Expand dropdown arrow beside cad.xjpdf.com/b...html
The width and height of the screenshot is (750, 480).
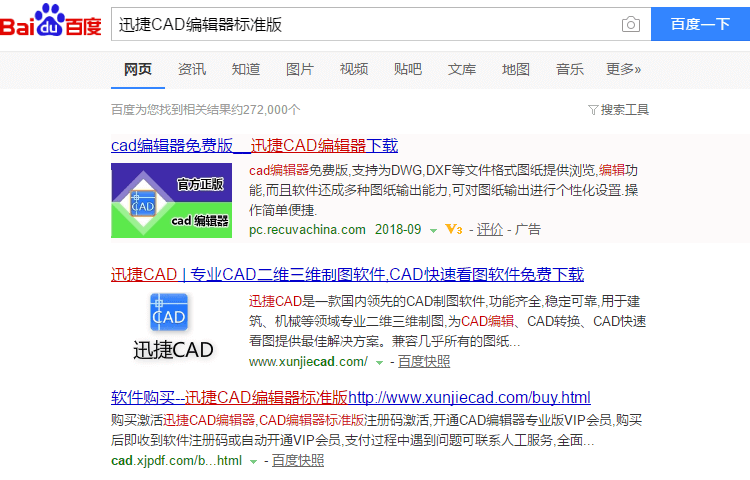point(254,462)
